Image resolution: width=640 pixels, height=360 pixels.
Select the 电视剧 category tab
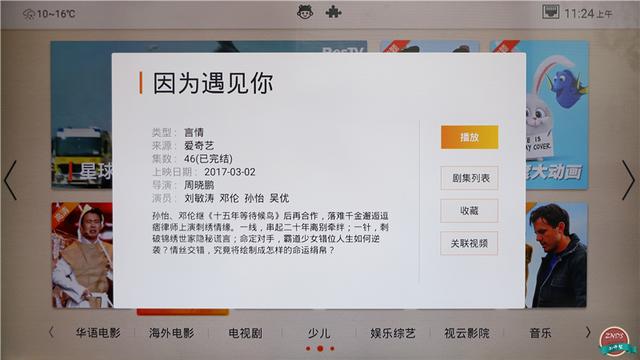click(245, 333)
